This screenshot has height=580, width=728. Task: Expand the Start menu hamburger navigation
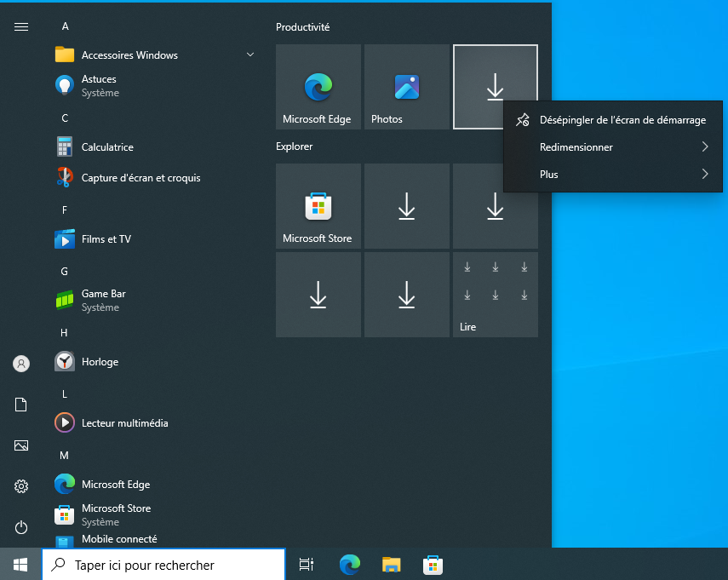click(x=21, y=27)
